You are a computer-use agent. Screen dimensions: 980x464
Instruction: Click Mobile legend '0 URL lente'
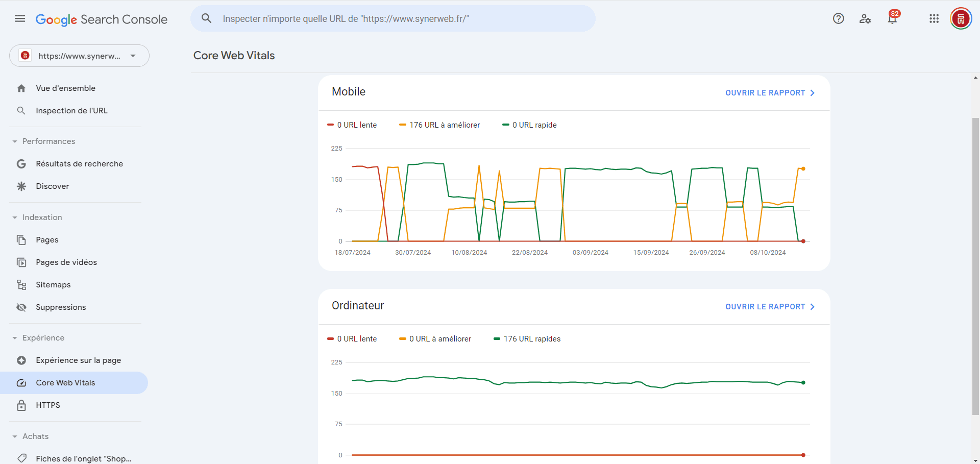[x=352, y=125]
